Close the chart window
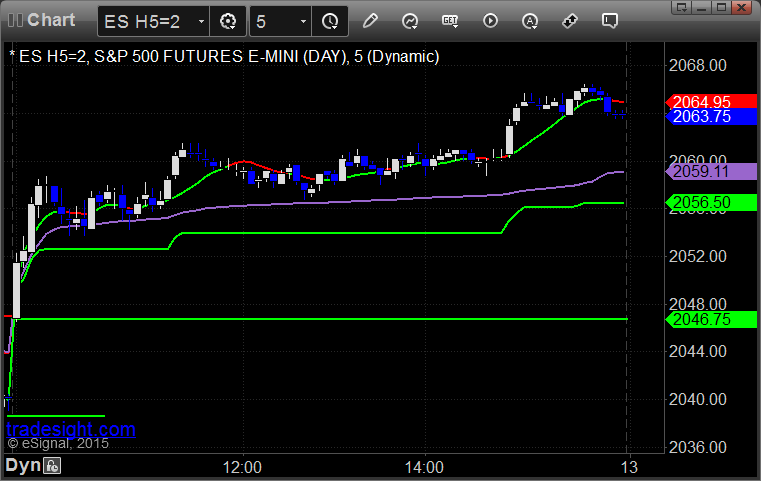The width and height of the screenshot is (761, 481). click(x=742, y=7)
